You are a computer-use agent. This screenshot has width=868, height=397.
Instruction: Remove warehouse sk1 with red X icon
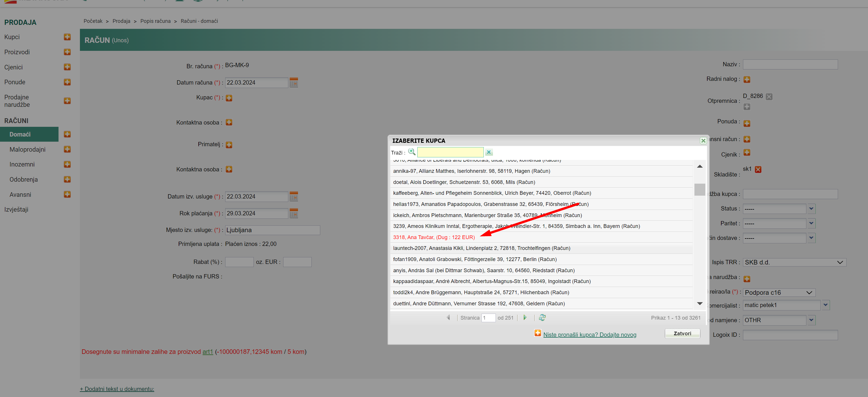[x=758, y=169]
